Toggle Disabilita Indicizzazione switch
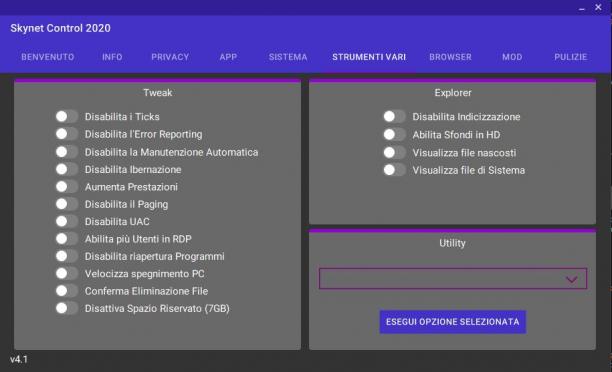Viewport: 612px width, 372px height. [394, 116]
